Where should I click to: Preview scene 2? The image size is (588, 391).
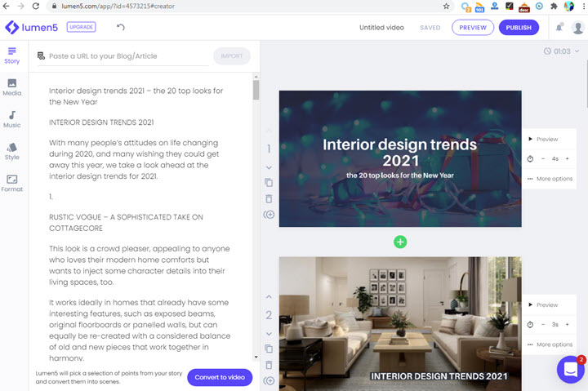tap(543, 304)
